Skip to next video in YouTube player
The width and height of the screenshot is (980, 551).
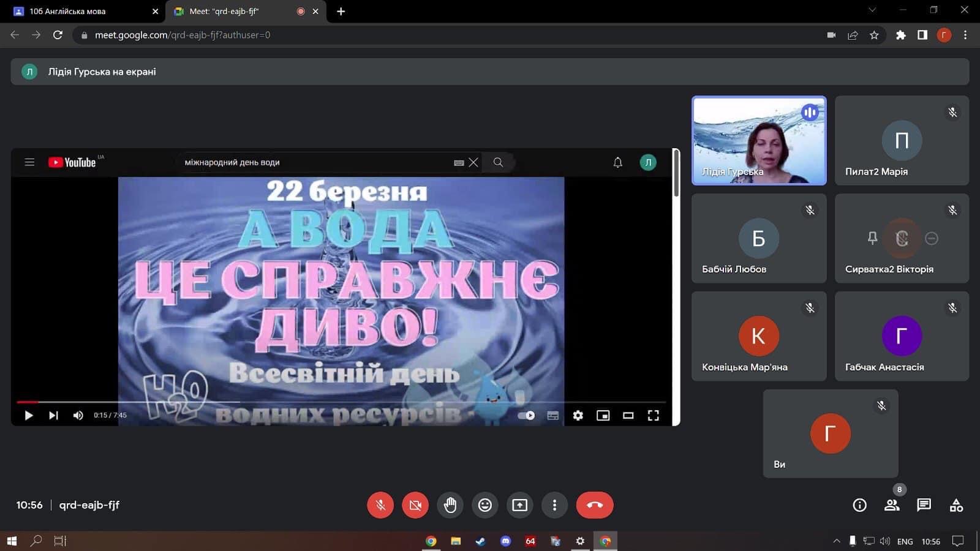(x=53, y=415)
